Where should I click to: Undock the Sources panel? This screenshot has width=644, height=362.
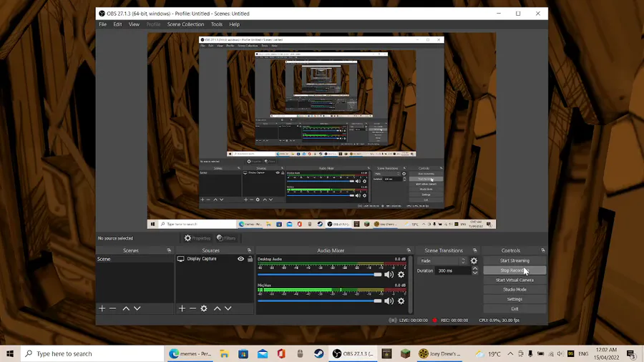[249, 250]
